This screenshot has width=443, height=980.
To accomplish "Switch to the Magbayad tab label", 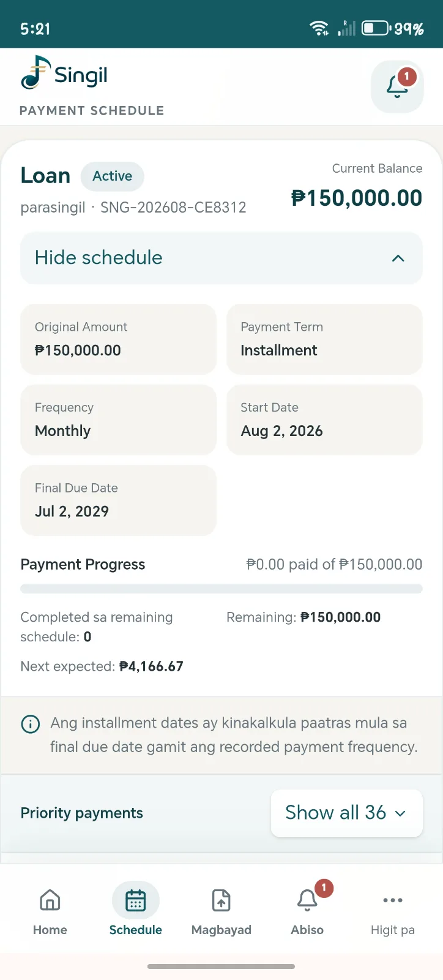I will pyautogui.click(x=221, y=930).
